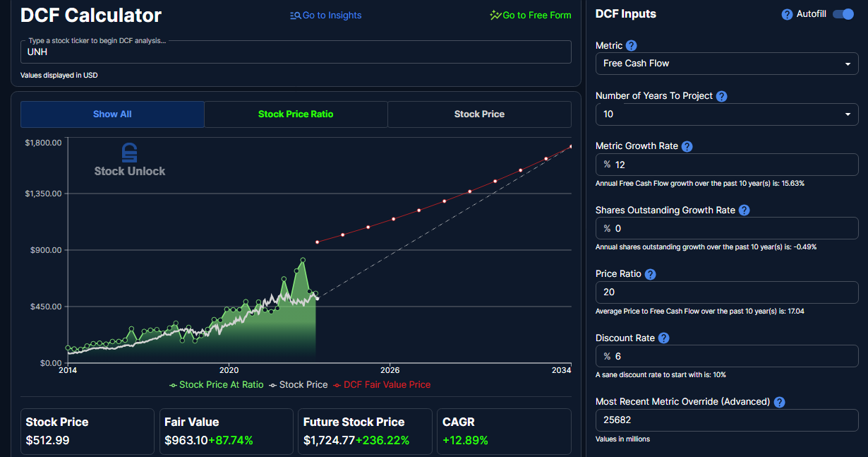Image resolution: width=868 pixels, height=457 pixels.
Task: Focus the stock ticker field containing UNH
Action: tap(296, 52)
